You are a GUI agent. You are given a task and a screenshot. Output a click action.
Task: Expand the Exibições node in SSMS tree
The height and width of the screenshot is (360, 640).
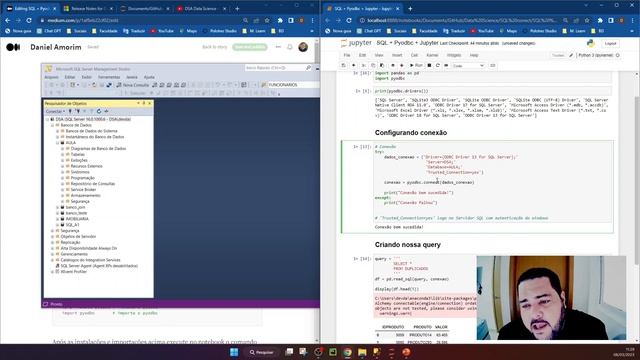click(62, 160)
